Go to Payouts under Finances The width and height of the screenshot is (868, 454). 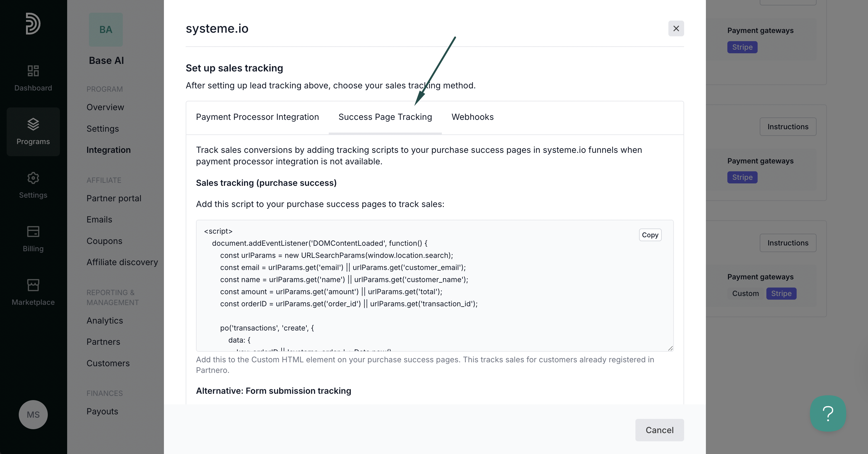click(103, 412)
